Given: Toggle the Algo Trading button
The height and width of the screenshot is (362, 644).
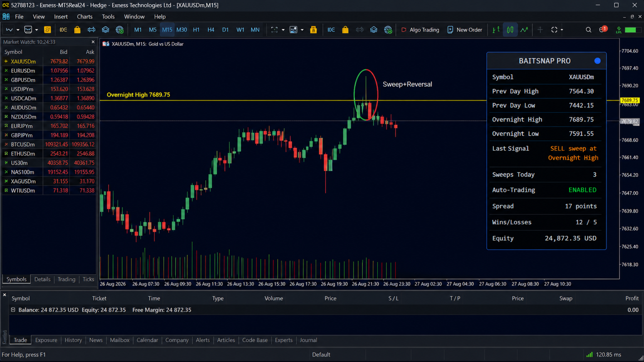Looking at the screenshot, I should click(420, 30).
